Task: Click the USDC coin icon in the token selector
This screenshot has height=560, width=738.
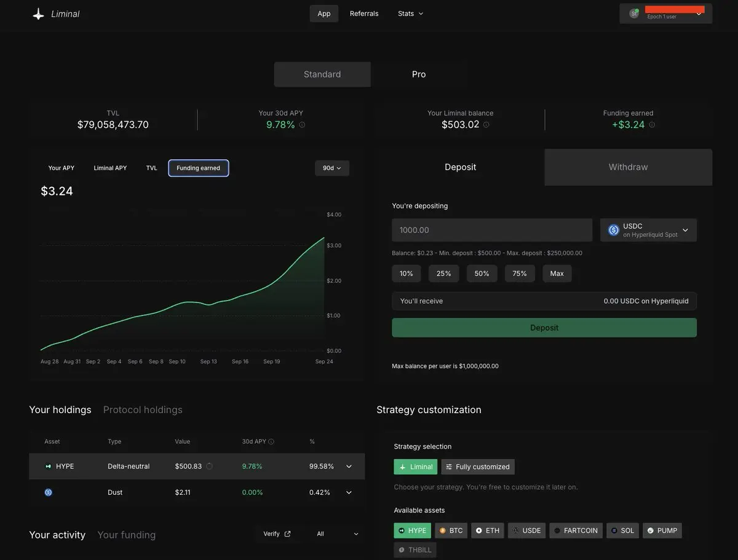Action: click(x=613, y=230)
